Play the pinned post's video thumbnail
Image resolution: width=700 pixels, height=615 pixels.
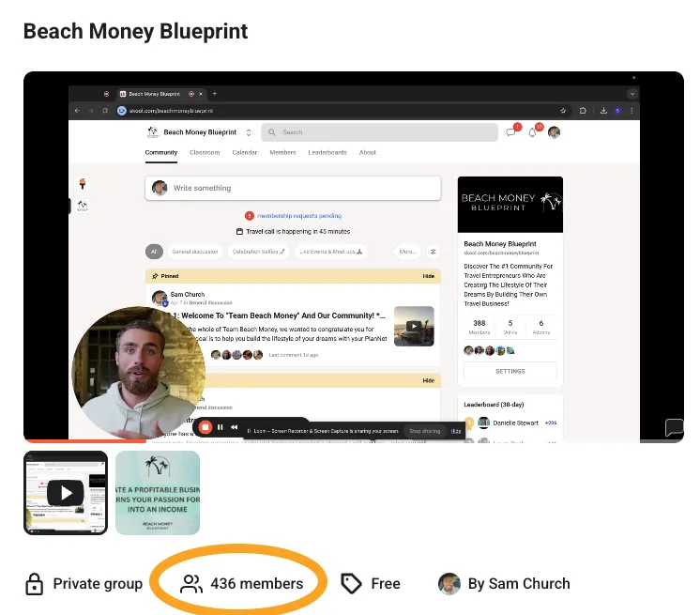click(x=414, y=326)
